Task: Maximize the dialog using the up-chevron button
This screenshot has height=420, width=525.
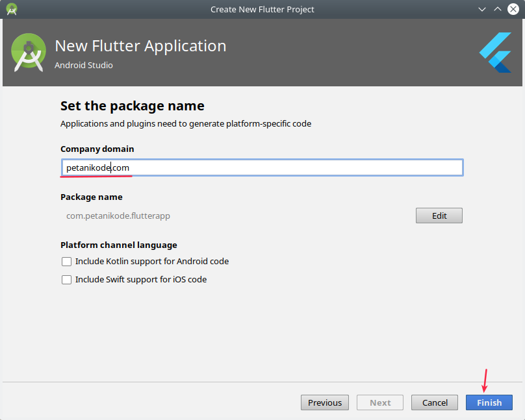Action: coord(497,9)
